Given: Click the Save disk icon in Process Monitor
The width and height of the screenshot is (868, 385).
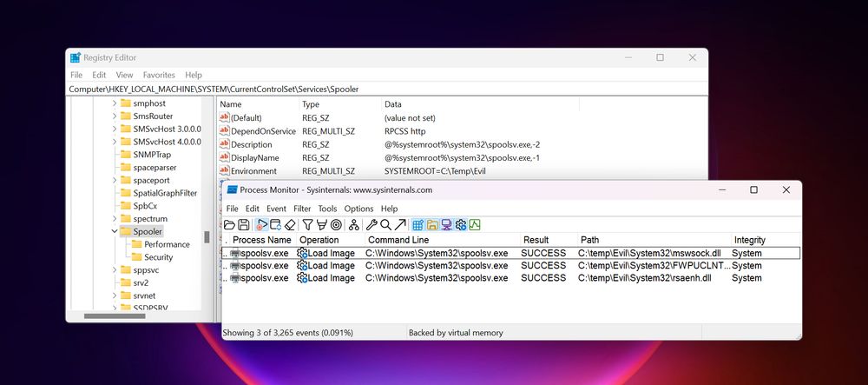Looking at the screenshot, I should click(243, 225).
